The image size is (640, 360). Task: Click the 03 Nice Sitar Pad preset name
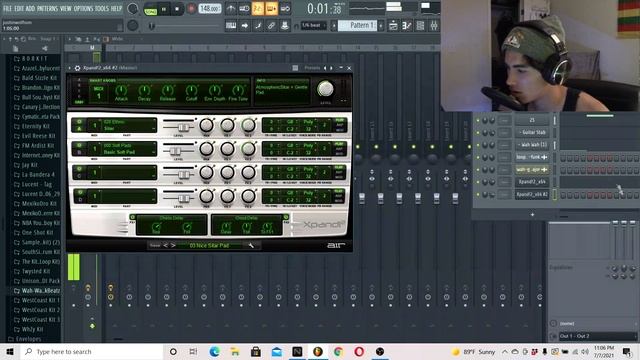tap(209, 245)
